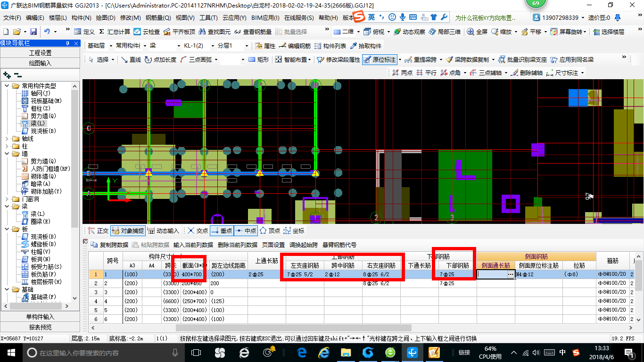Click 修改梁段属性 modify beam segment
The image size is (644, 362).
tap(339, 59)
